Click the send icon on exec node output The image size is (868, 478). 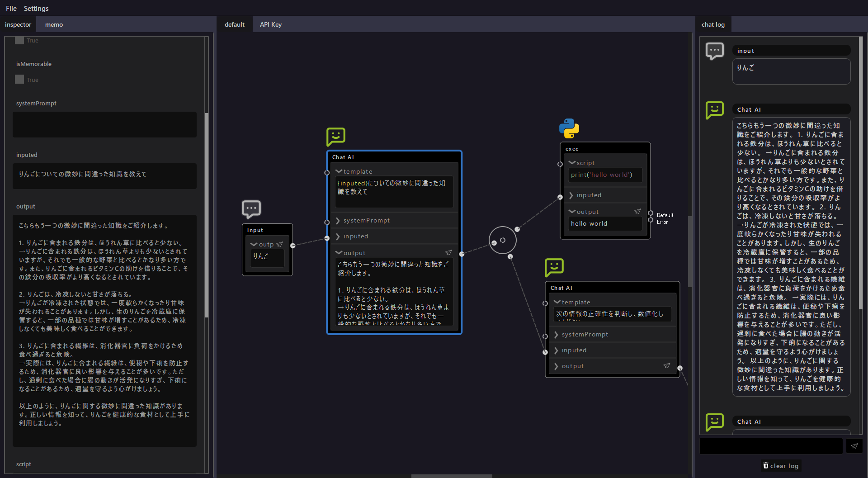(x=637, y=211)
